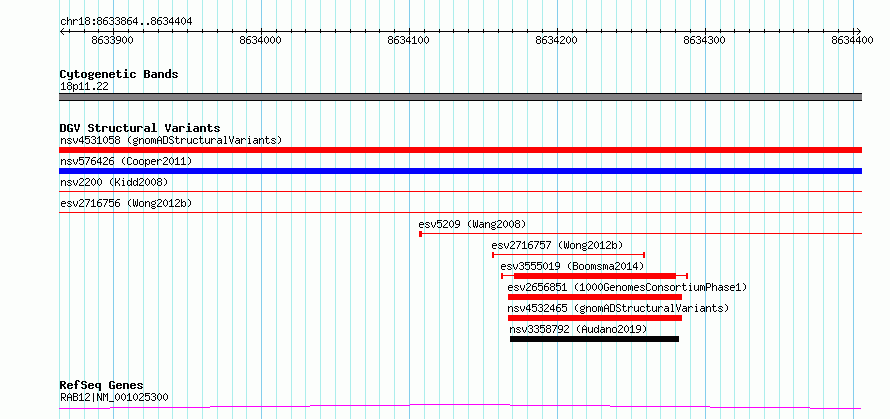Click the nsv3358792 Audano2019 black bar
890x419 pixels.
(x=594, y=339)
